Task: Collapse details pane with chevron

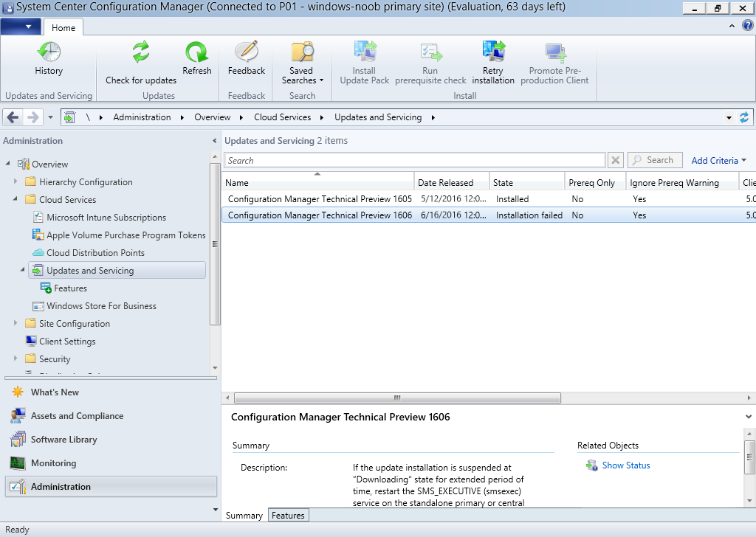Action: (x=749, y=417)
